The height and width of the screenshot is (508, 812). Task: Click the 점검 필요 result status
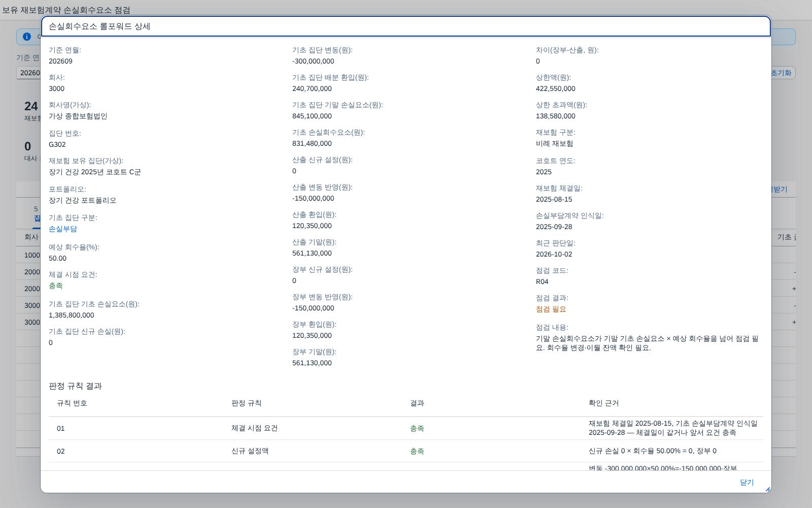[551, 309]
